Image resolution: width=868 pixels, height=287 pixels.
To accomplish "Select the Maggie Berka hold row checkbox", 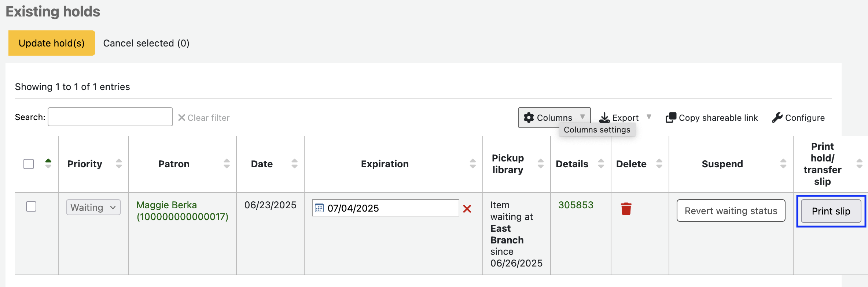I will click(x=31, y=206).
